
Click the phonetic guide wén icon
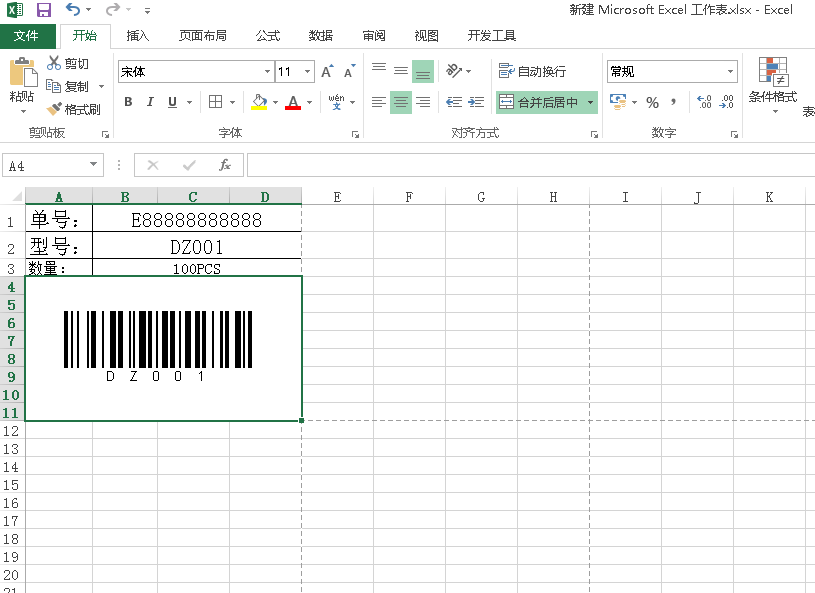[336, 102]
